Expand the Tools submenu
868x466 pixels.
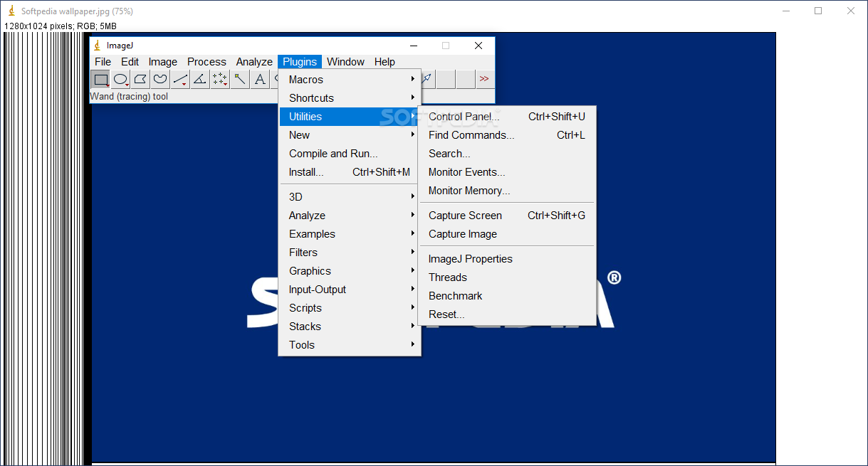pyautogui.click(x=350, y=345)
